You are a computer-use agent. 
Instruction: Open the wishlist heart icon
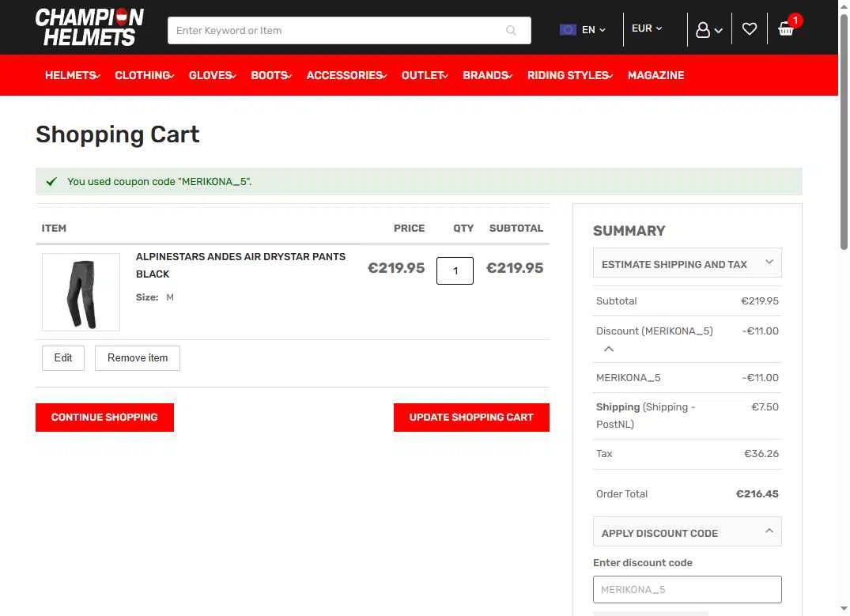749,28
